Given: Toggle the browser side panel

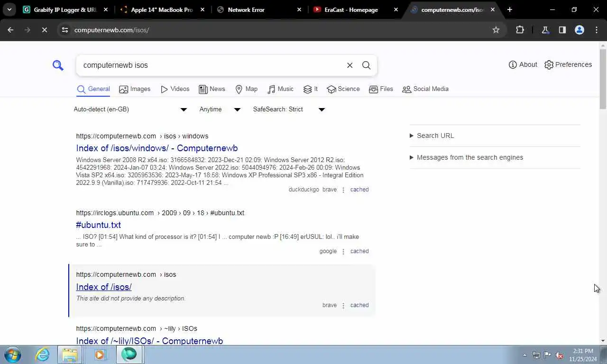Looking at the screenshot, I should (x=562, y=30).
